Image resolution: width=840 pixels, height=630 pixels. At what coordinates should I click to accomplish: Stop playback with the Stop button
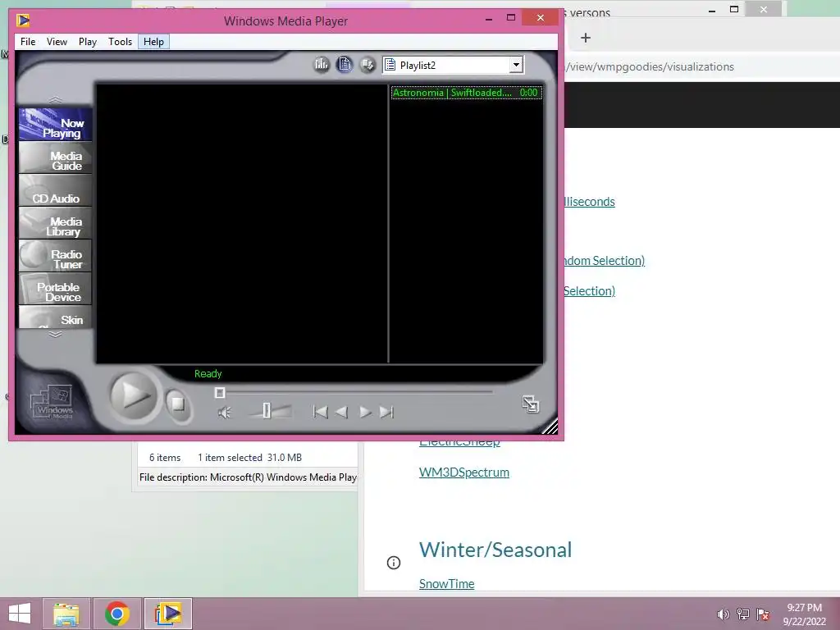click(x=177, y=404)
